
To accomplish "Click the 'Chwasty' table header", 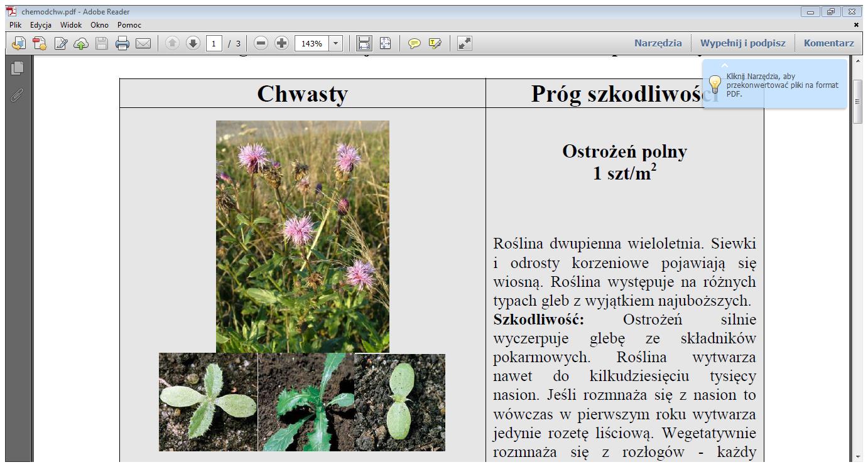I will point(302,94).
